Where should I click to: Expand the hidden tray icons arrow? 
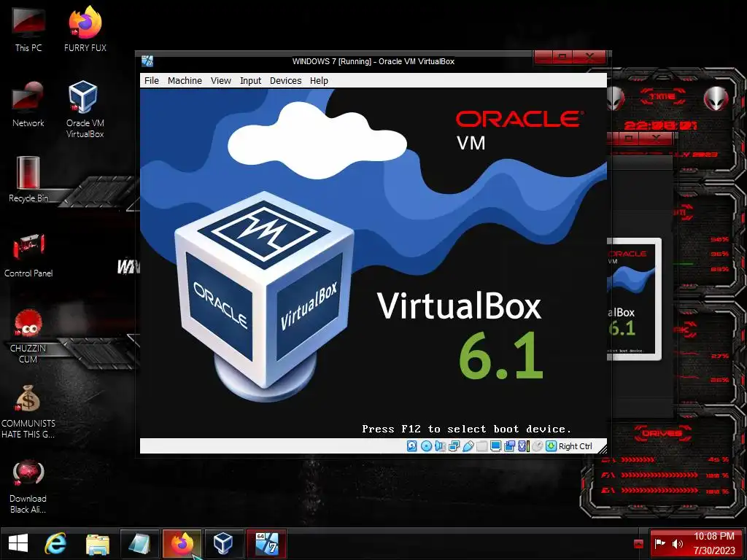(638, 544)
